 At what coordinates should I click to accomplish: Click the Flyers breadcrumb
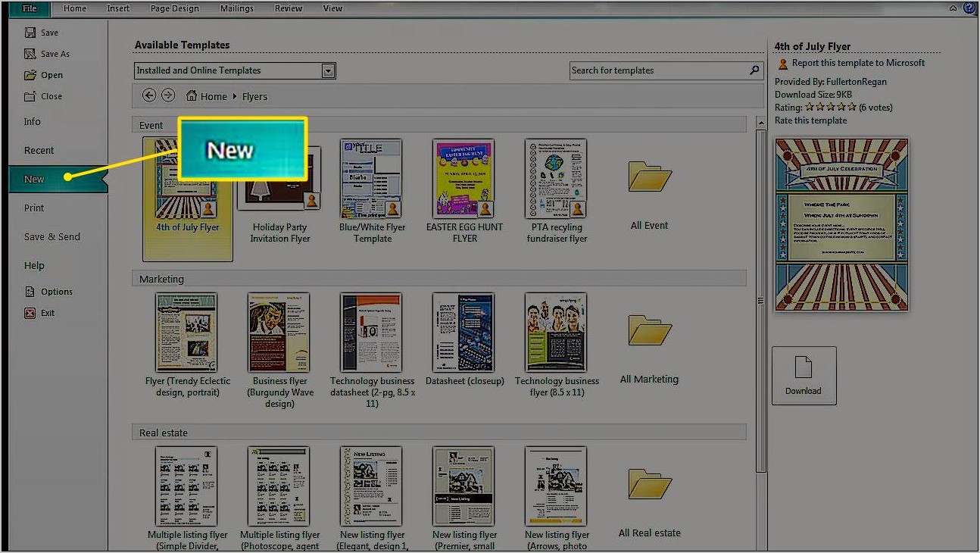tap(254, 96)
